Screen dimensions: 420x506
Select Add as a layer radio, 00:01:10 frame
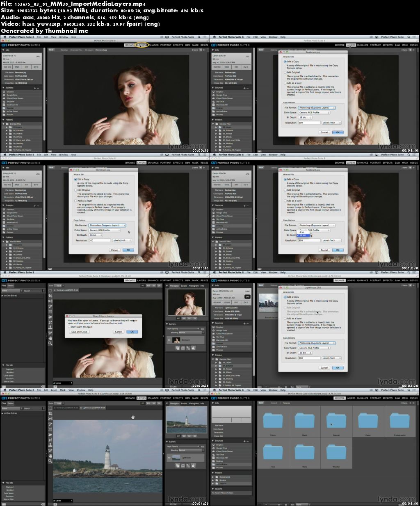[285, 83]
